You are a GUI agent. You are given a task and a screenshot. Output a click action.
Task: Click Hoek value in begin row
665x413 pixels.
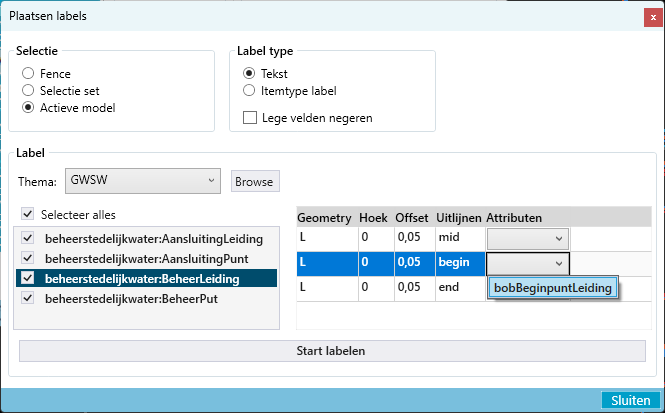tap(376, 264)
